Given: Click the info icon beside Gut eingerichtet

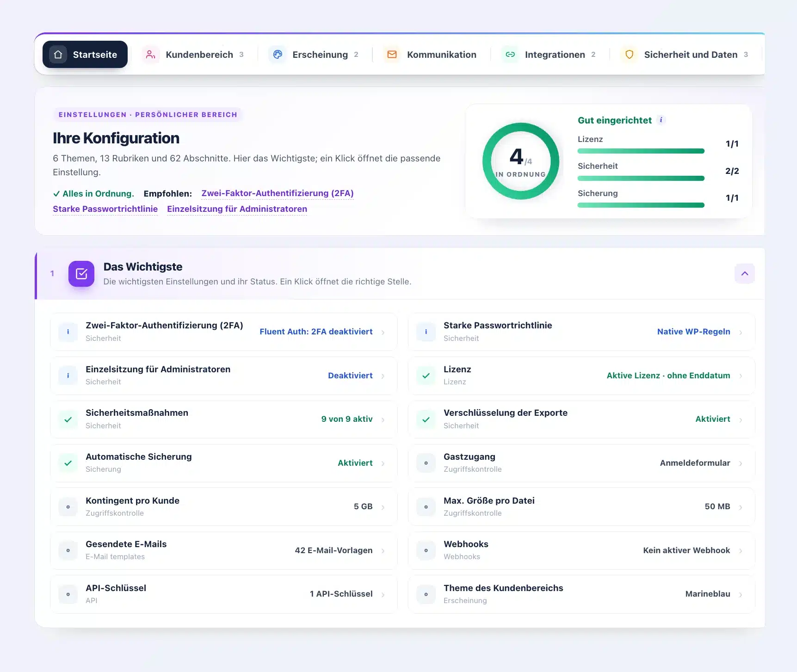Looking at the screenshot, I should pos(661,120).
